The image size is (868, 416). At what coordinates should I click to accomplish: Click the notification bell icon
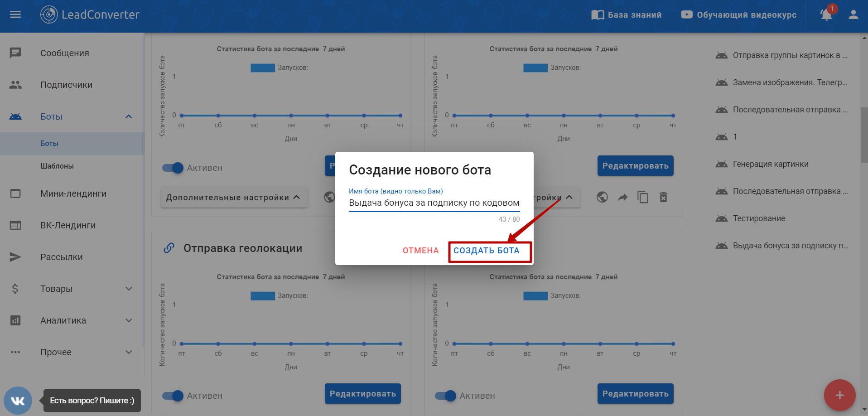(826, 15)
